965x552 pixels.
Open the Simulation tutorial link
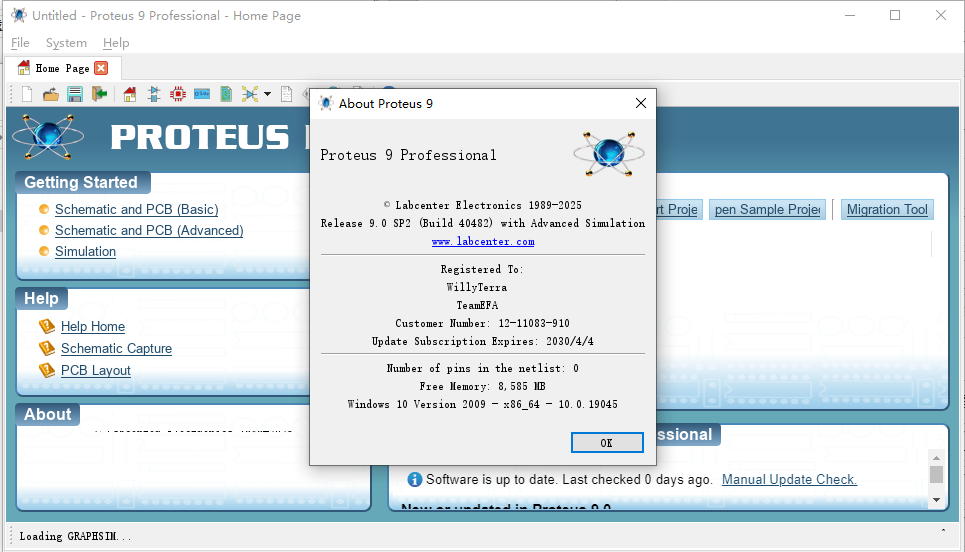pos(85,251)
